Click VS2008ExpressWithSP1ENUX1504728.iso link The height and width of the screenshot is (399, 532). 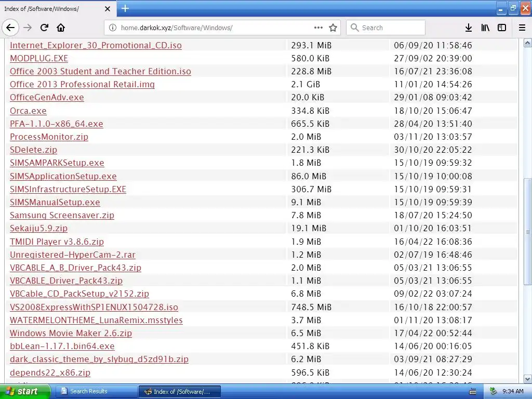pyautogui.click(x=94, y=308)
